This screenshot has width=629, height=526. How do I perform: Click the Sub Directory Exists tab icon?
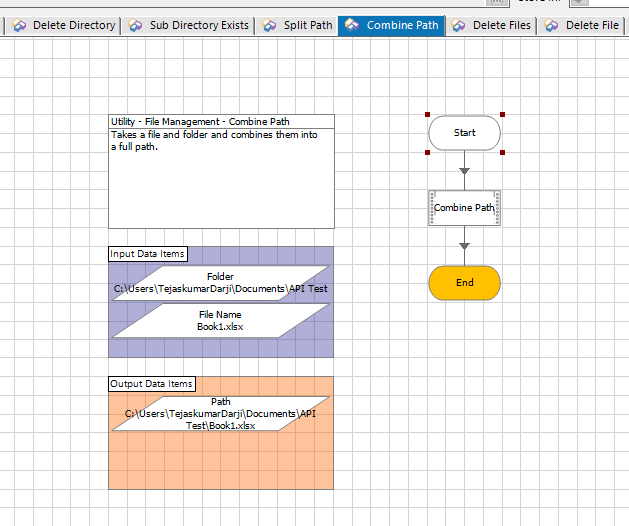[136, 25]
